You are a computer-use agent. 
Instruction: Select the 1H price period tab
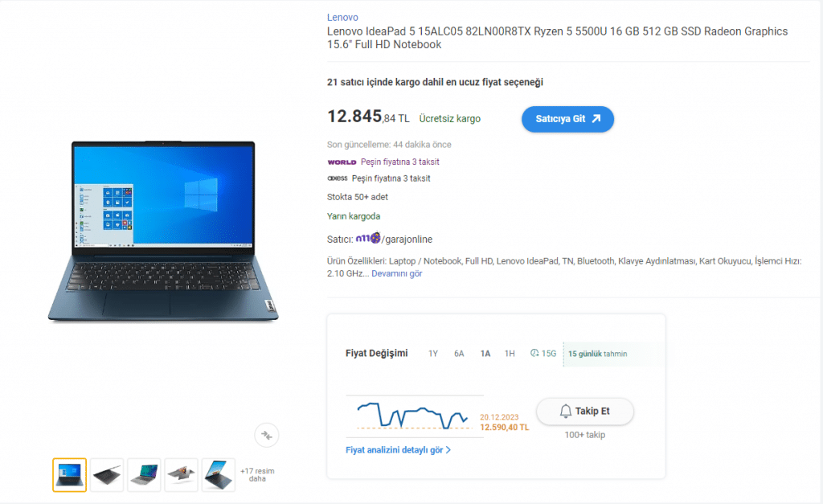pos(510,354)
